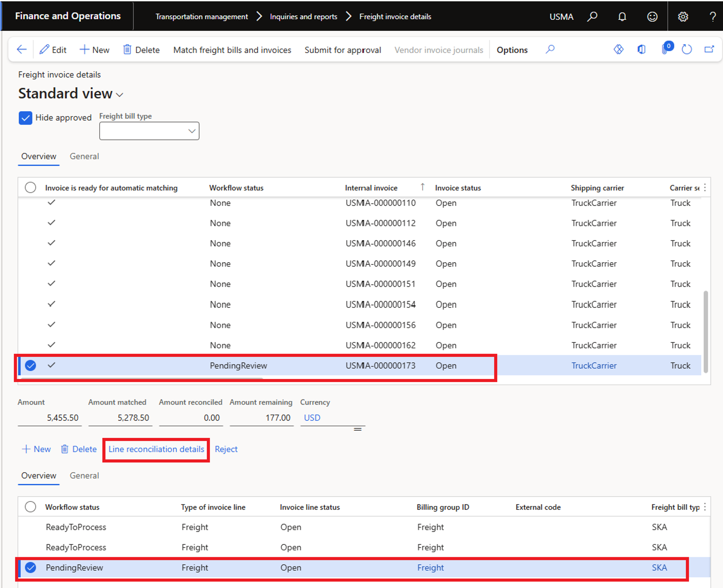Open Shipping carrier column header menu
Image resolution: width=723 pixels, height=588 pixels.
click(597, 188)
